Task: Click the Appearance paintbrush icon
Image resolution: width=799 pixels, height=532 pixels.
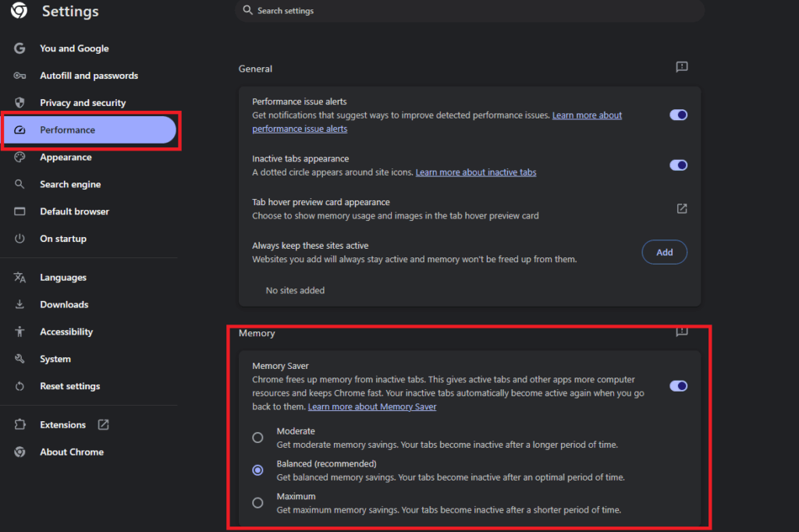Action: [20, 157]
